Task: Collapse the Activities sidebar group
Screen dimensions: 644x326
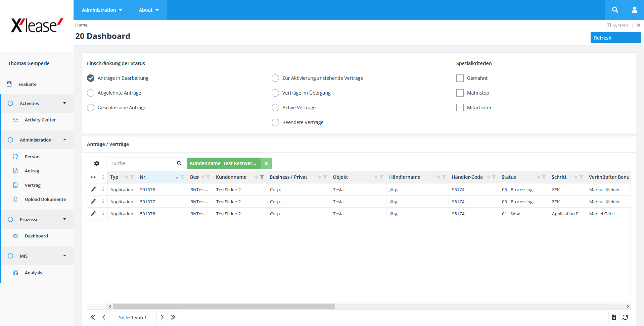Action: [x=65, y=103]
